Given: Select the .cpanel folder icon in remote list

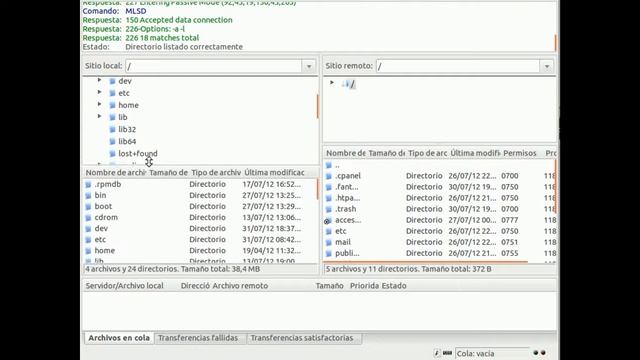Looking at the screenshot, I should click(329, 176).
